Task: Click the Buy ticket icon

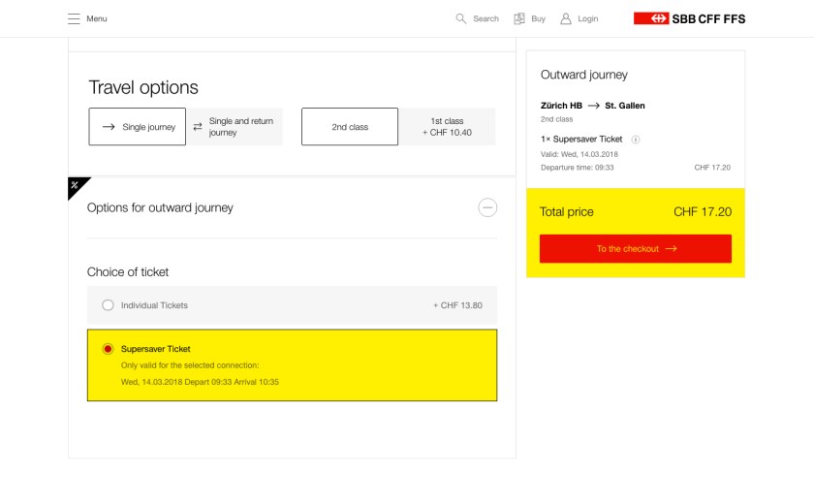Action: click(519, 18)
